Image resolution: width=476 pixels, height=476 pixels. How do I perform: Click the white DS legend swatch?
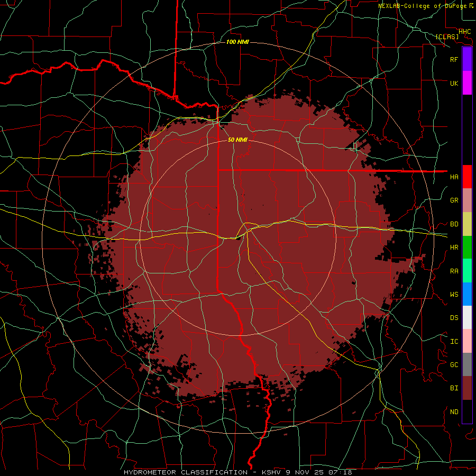(x=467, y=317)
